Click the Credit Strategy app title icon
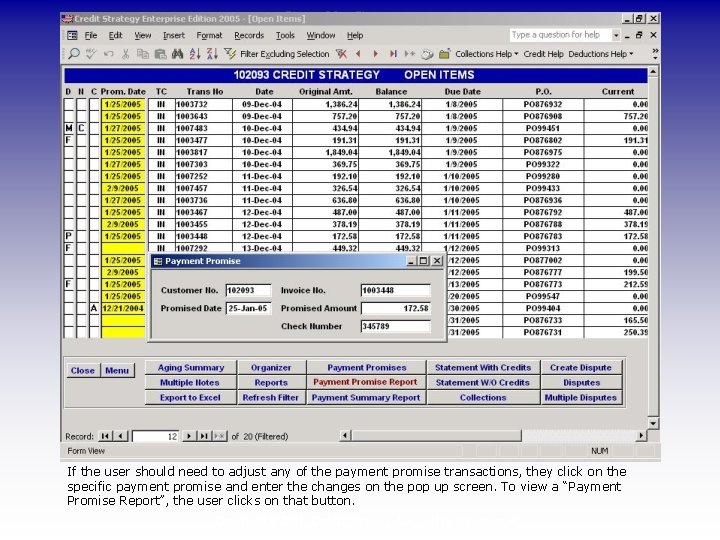Screen dimensions: 720x540 pos(67,18)
